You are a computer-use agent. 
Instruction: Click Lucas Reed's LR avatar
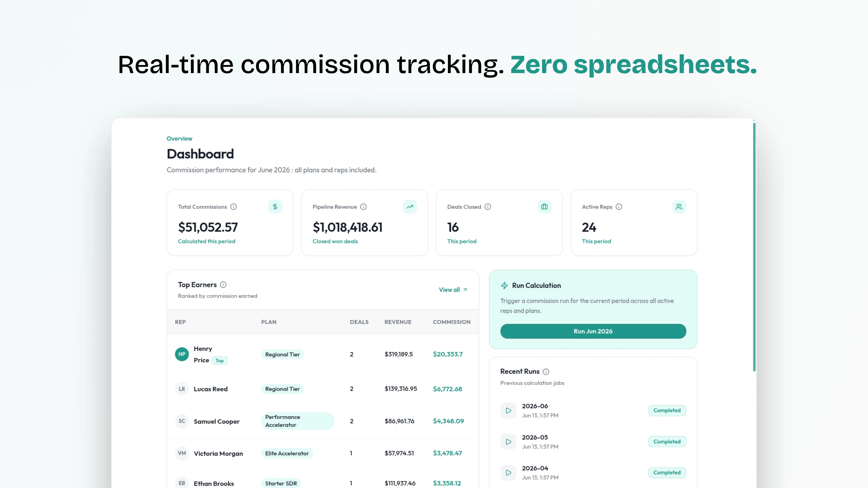click(182, 389)
